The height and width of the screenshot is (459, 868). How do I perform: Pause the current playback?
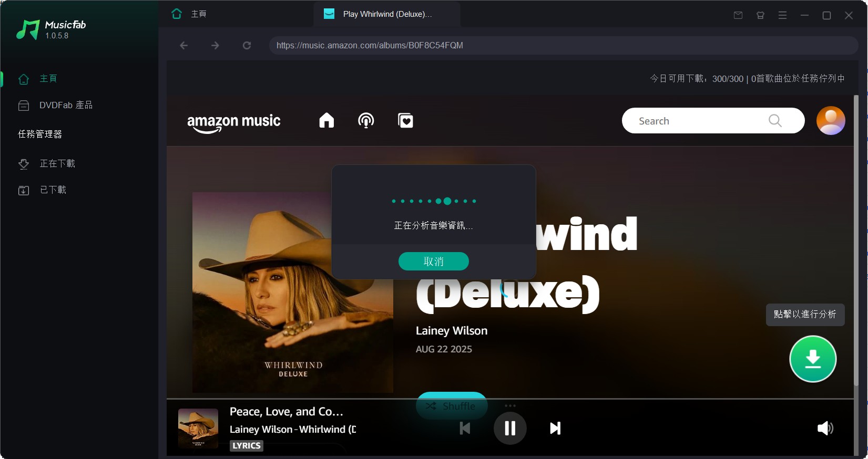[x=510, y=429]
